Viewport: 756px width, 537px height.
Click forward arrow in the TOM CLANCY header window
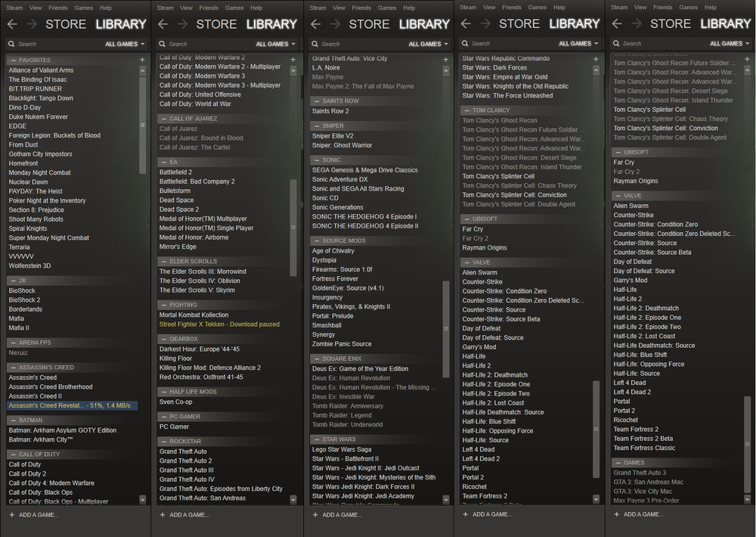[485, 23]
